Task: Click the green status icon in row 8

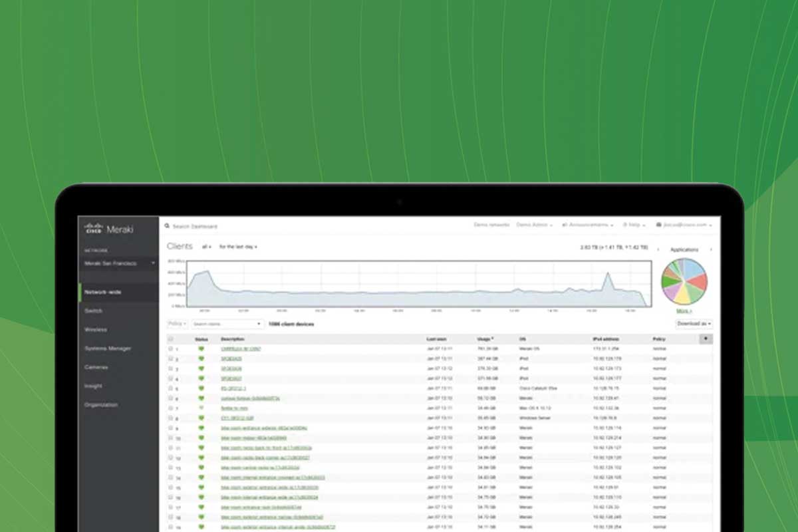Action: 201,418
